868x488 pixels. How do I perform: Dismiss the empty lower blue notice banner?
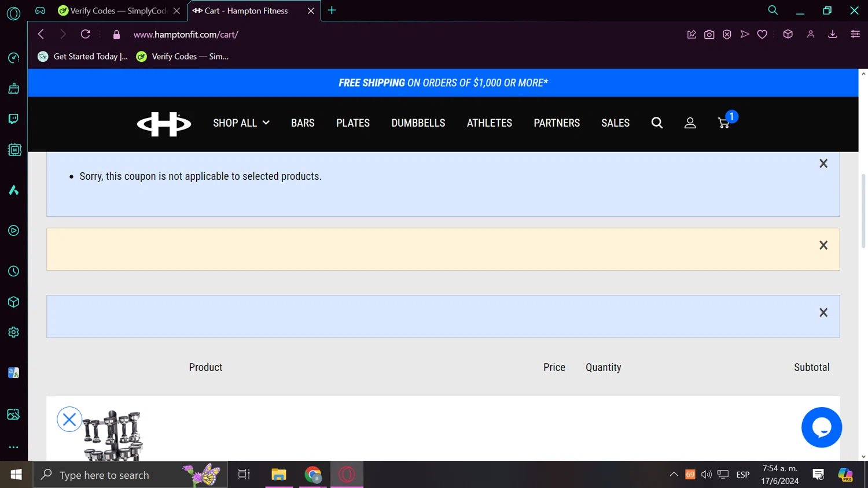click(x=823, y=312)
